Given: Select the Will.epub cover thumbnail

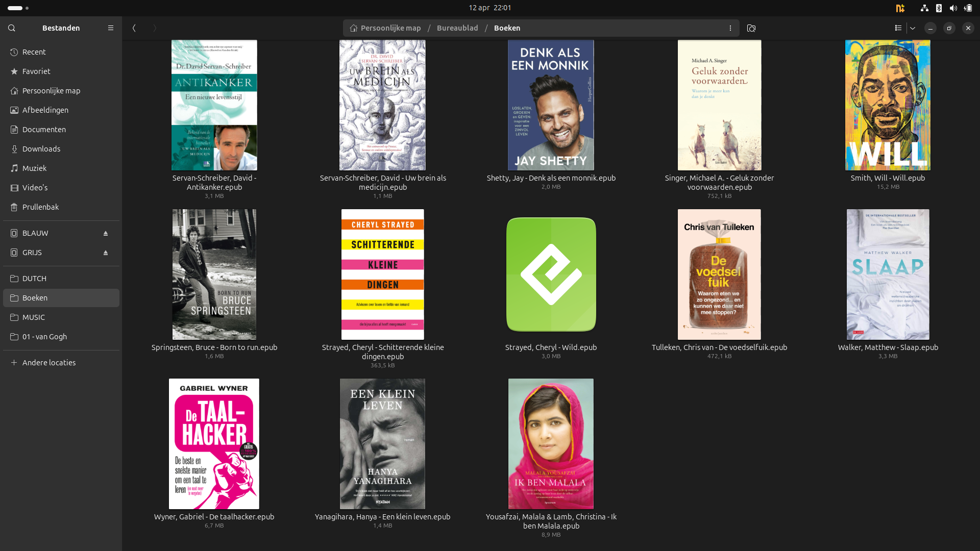Looking at the screenshot, I should tap(888, 105).
